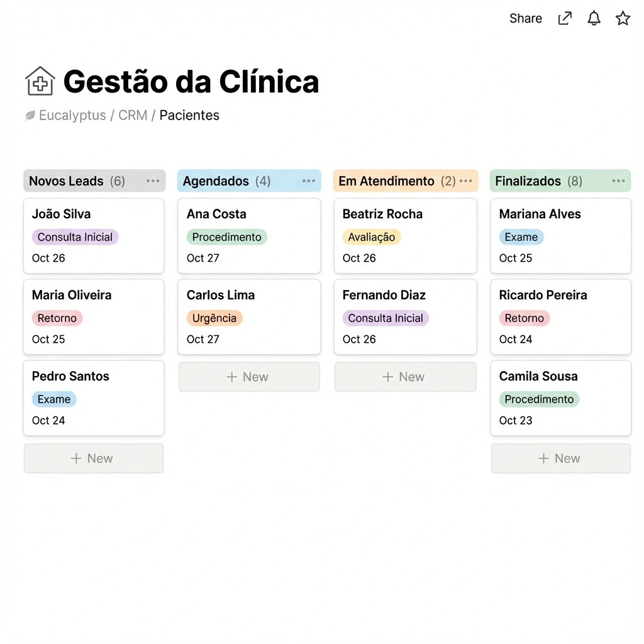Click the Eucalyptus leaf breadcrumb icon
The height and width of the screenshot is (644, 644).
click(x=30, y=116)
